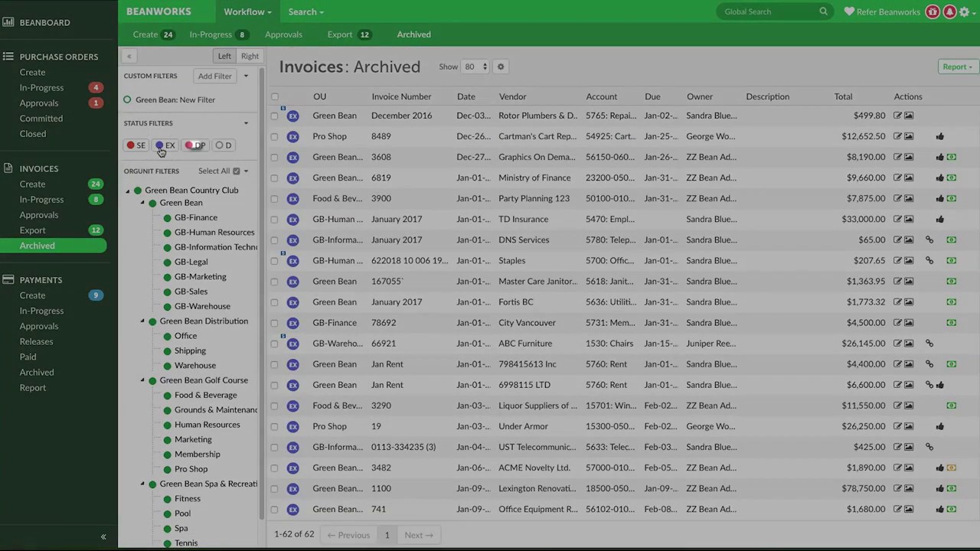This screenshot has height=551, width=980.
Task: Open the Report dropdown
Action: pyautogui.click(x=957, y=67)
